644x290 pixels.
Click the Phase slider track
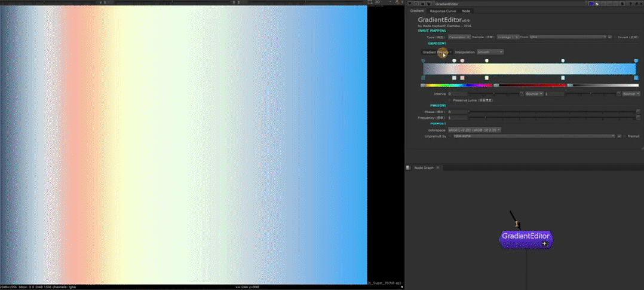click(x=551, y=112)
